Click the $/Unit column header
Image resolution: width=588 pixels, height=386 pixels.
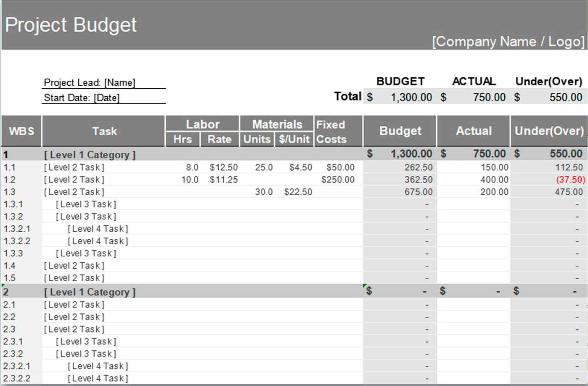click(294, 139)
